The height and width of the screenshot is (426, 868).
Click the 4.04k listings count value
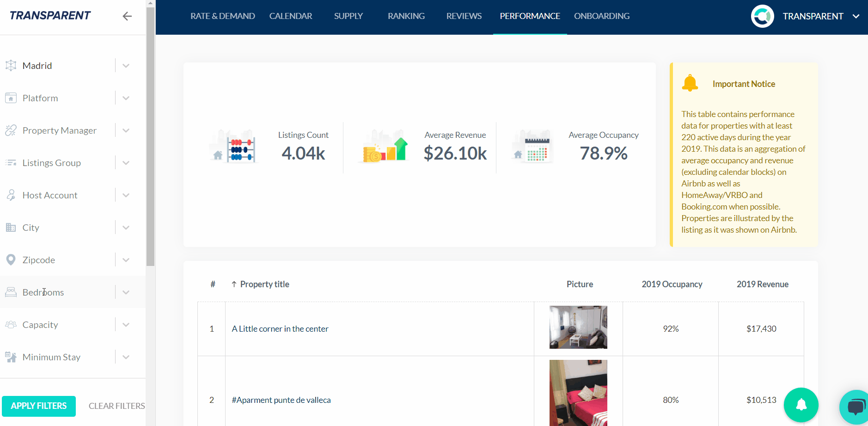tap(303, 154)
